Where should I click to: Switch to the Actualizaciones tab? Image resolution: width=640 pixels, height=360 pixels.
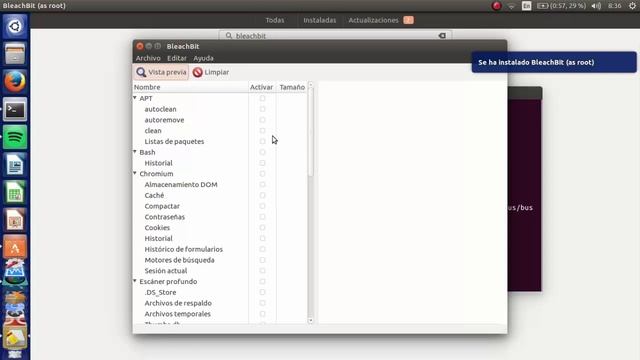(x=380, y=20)
